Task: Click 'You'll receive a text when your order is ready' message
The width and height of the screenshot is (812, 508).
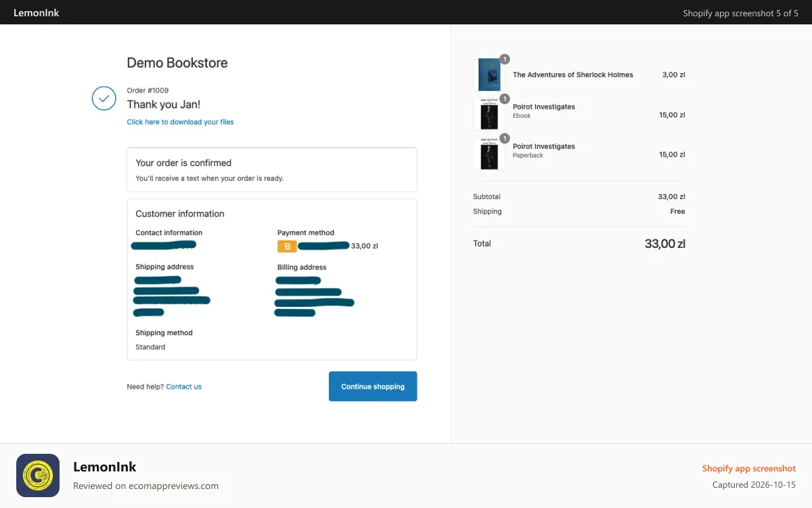Action: (x=210, y=179)
